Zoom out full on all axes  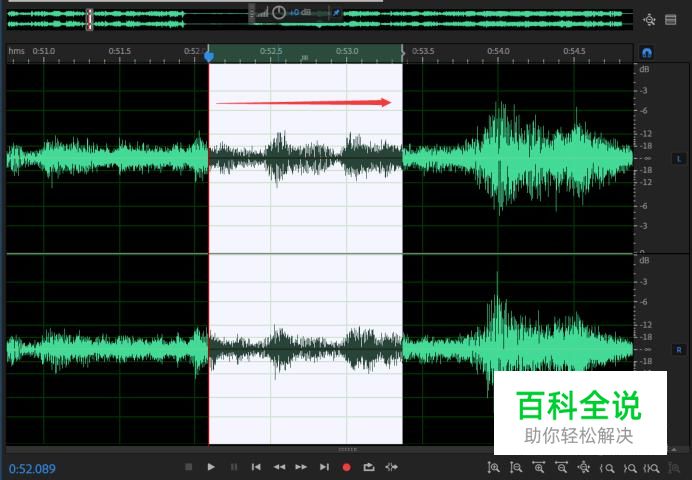[584, 467]
